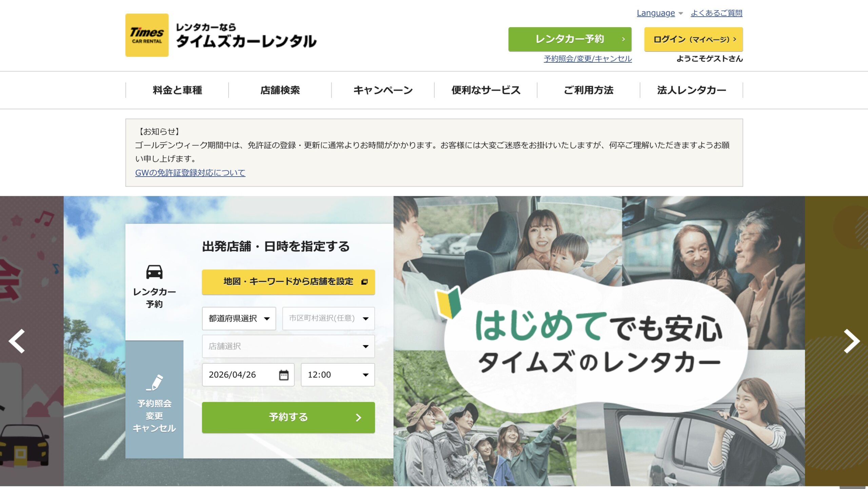Viewport: 868px width, 489px height.
Task: Click the calendar icon in date field
Action: 283,375
